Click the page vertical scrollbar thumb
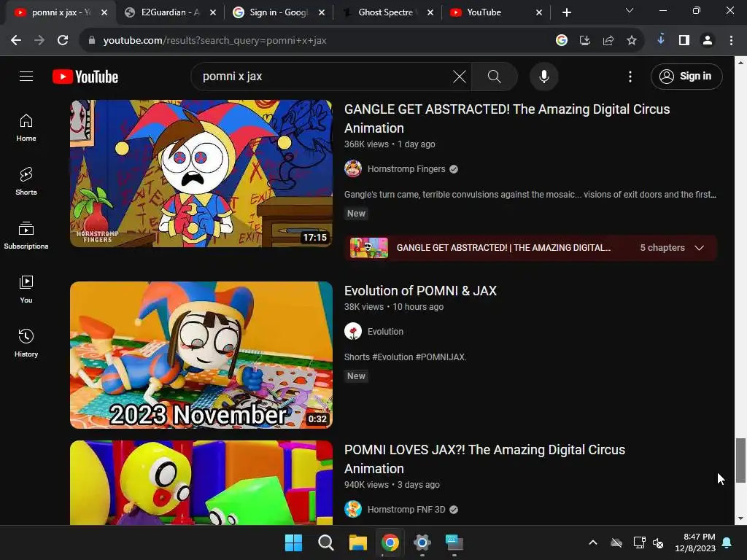The image size is (747, 560). [740, 460]
